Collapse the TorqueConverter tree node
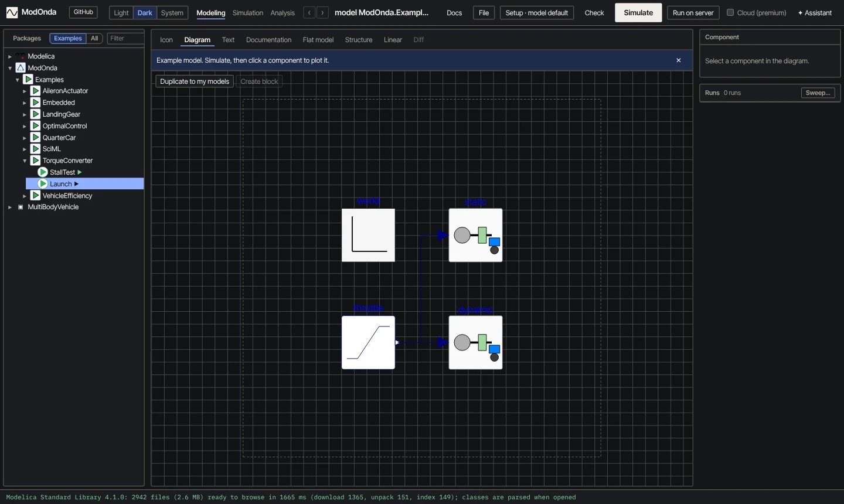 point(25,161)
